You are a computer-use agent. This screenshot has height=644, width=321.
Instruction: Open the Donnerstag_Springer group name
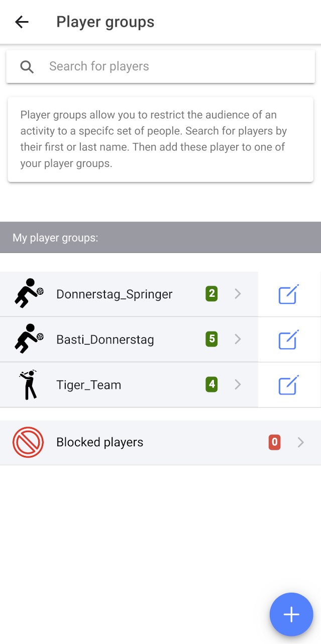(115, 294)
